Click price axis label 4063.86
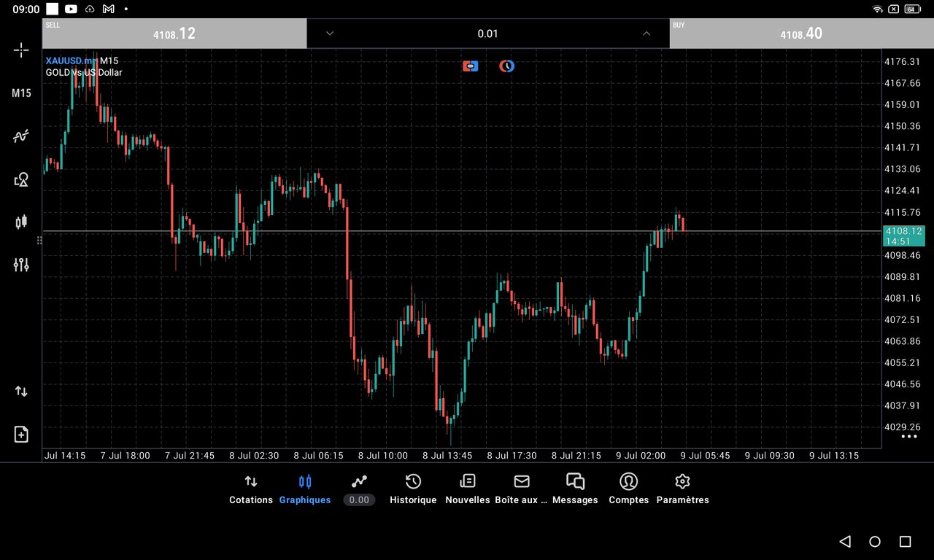This screenshot has width=934, height=560. [902, 341]
